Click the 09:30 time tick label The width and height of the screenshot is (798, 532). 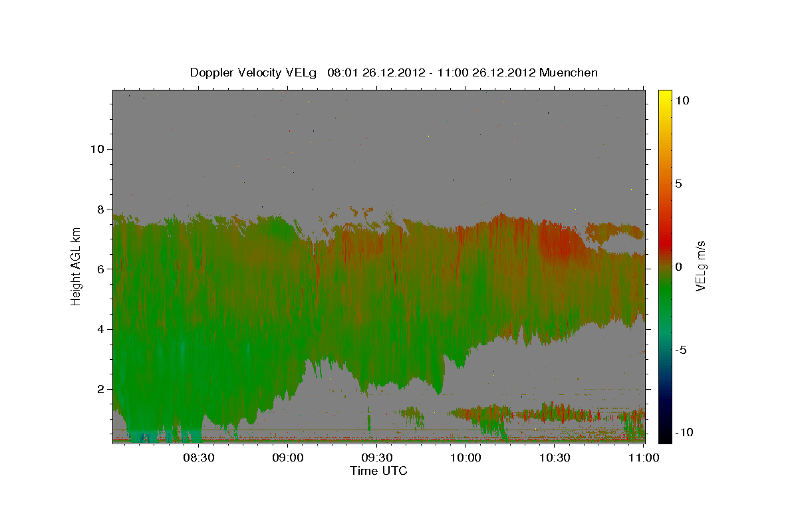coord(377,458)
